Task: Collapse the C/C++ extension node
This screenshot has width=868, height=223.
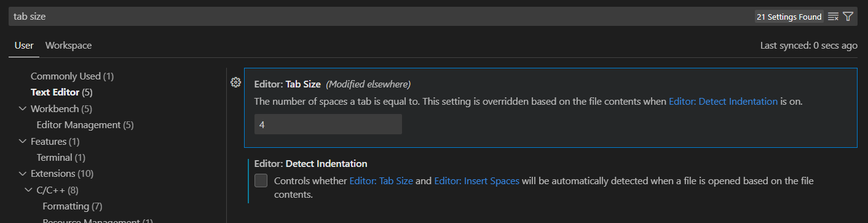Action: (x=29, y=190)
